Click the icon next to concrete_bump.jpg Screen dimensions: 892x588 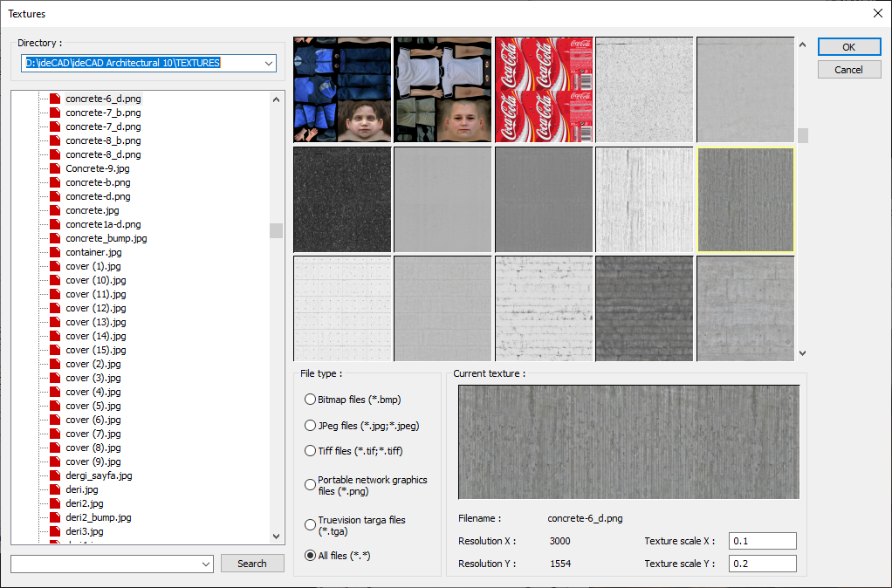55,238
